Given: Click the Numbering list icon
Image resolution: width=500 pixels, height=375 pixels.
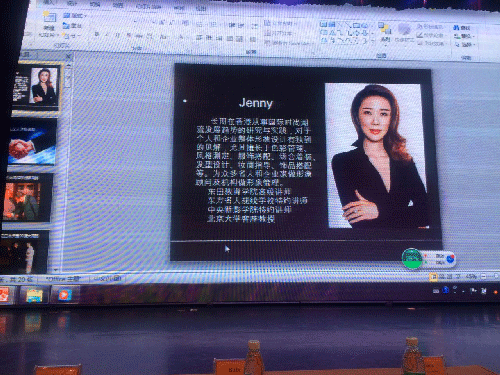Looking at the screenshot, I should point(213,24).
